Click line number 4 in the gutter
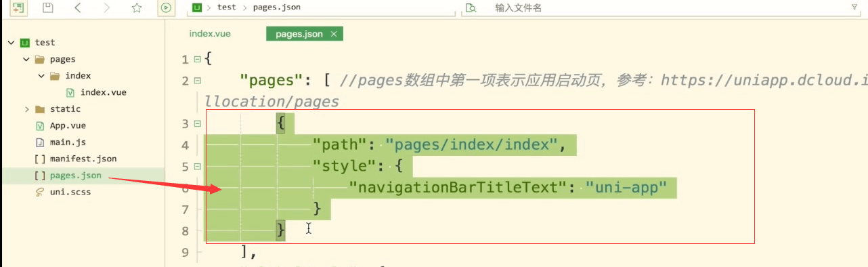Viewport: 868px width, 267px height. (x=186, y=145)
